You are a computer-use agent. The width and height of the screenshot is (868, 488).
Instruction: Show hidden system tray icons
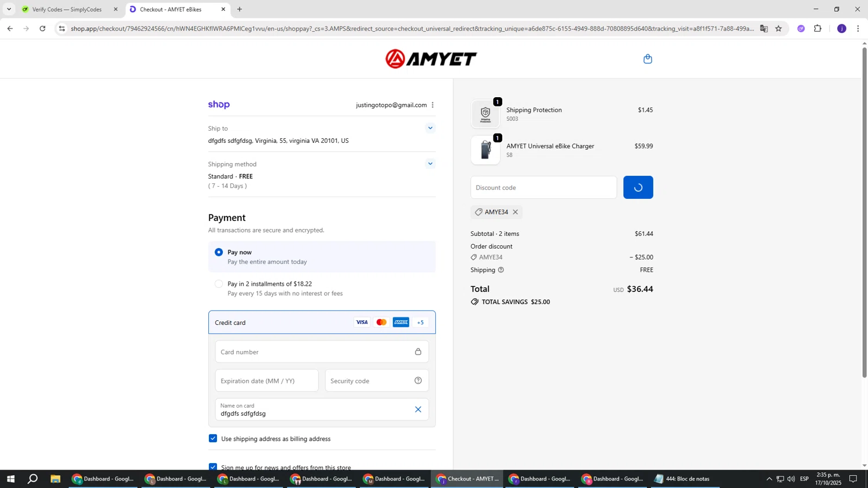point(769,479)
